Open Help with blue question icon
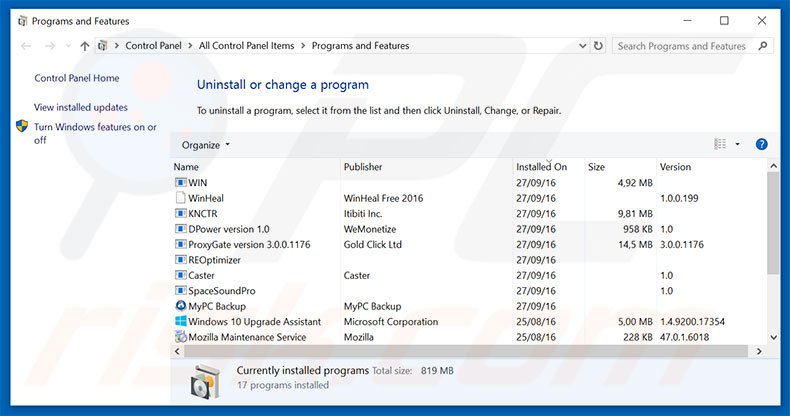Image resolution: width=790 pixels, height=416 pixels. click(762, 145)
